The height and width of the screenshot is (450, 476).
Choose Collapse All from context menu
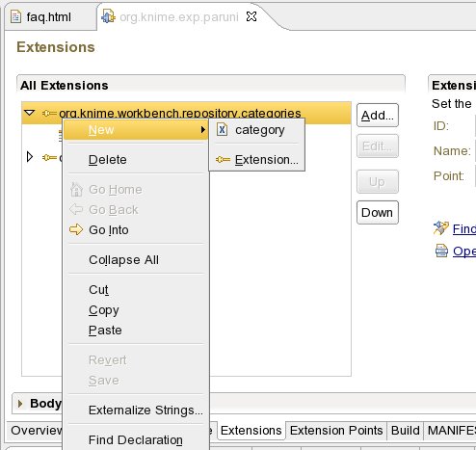[136, 260]
